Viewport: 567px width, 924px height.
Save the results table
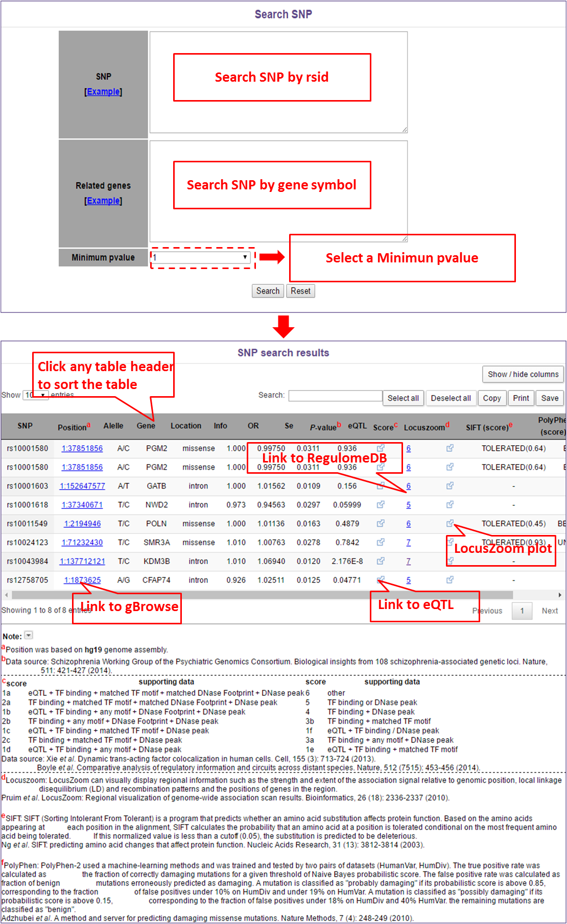coord(550,398)
